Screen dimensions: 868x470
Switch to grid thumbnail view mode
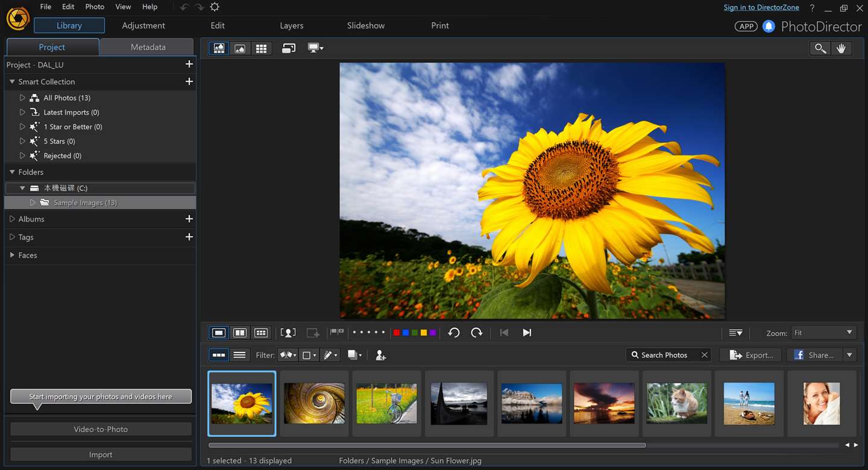point(261,49)
